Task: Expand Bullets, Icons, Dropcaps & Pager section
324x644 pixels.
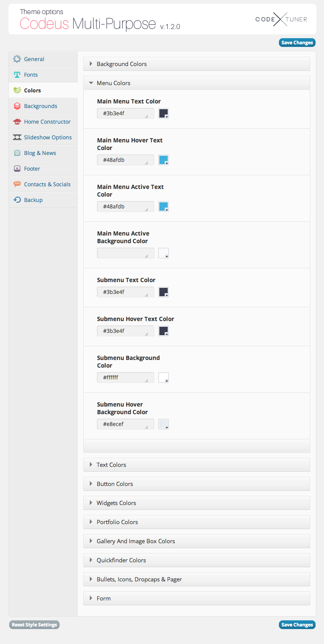Action: pyautogui.click(x=196, y=579)
